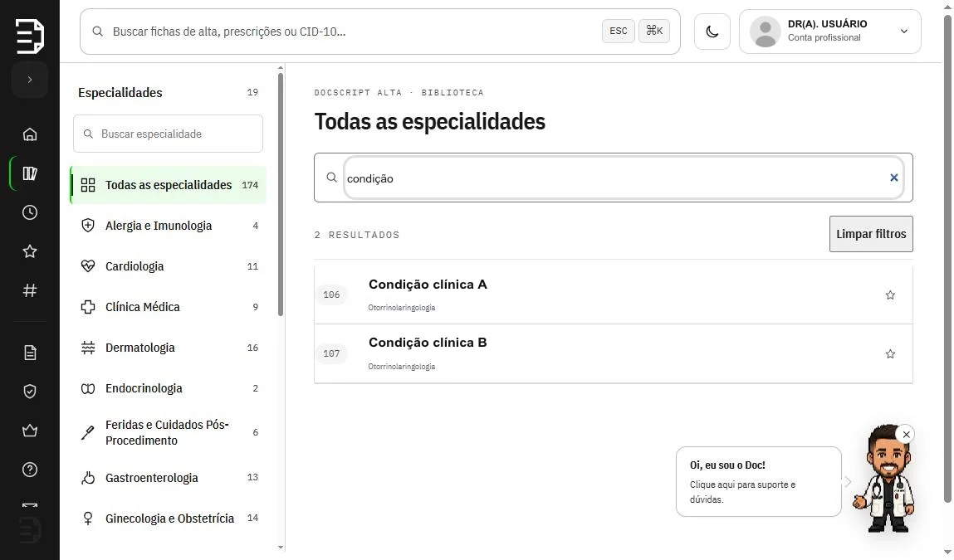The width and height of the screenshot is (954, 560).
Task: Focus the Buscar especialidade field
Action: tap(168, 134)
